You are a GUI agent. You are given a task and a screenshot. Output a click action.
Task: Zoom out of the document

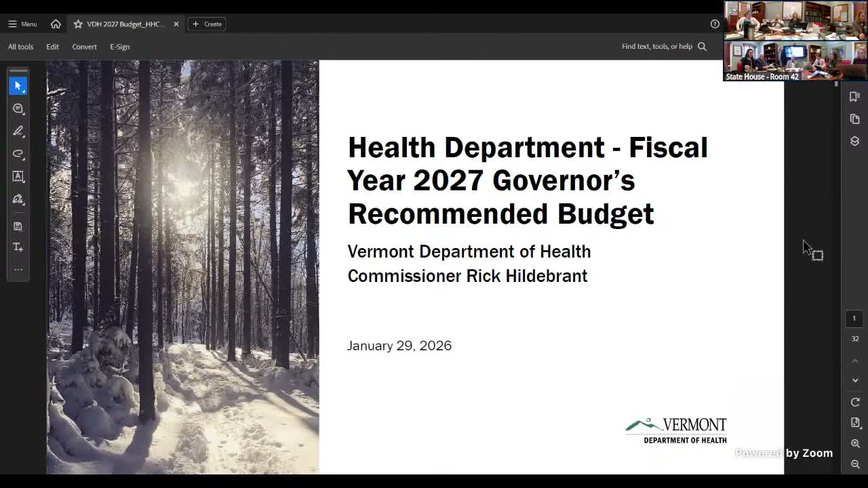pos(855,464)
